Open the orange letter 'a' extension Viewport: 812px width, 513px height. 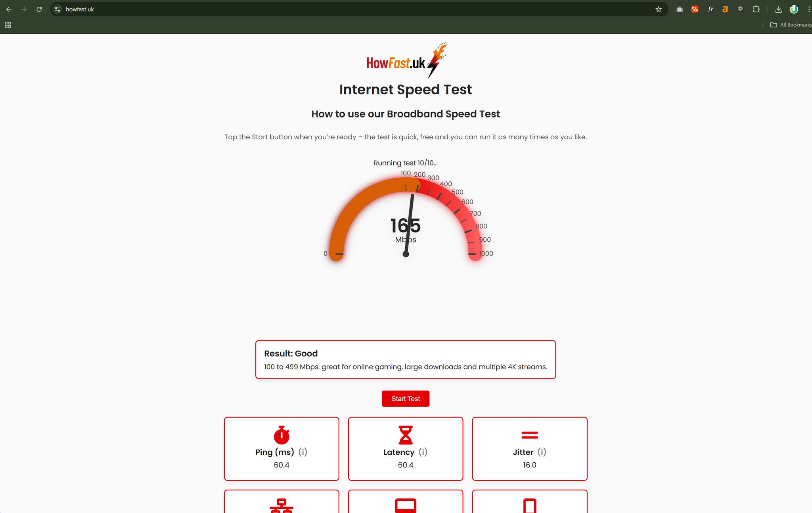point(725,9)
